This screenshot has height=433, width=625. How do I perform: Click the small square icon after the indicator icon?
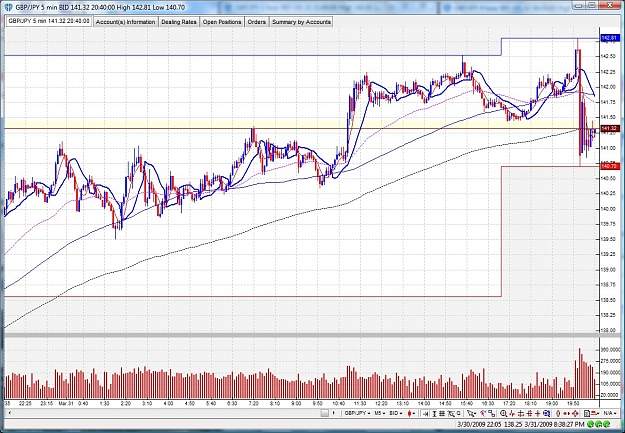[459, 413]
